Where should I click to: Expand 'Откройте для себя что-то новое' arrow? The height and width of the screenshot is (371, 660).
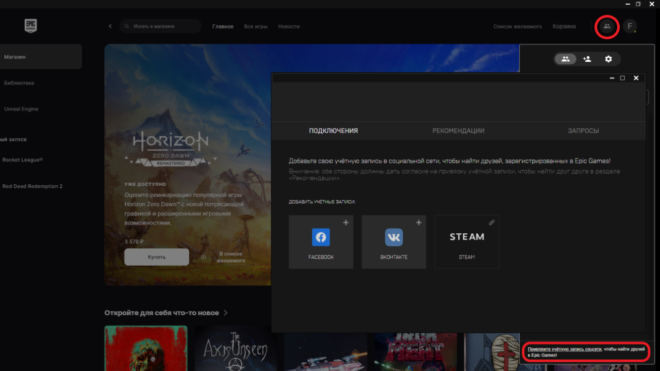click(x=226, y=313)
